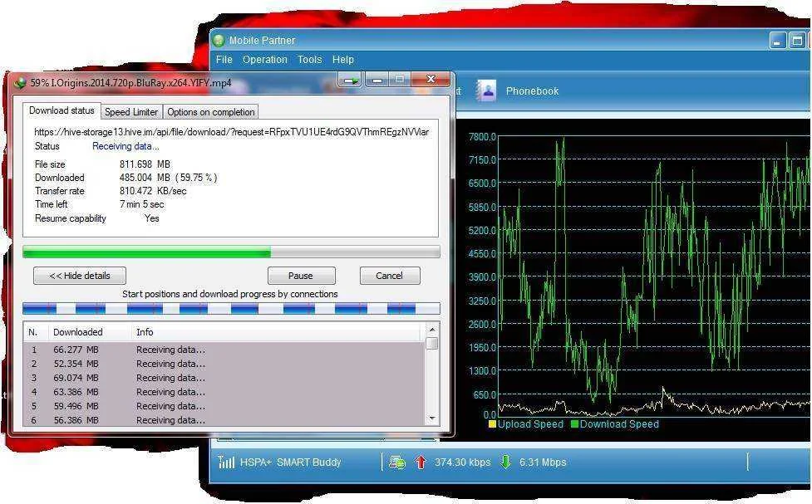Switch to the Options on completion tab
The height and width of the screenshot is (504, 812).
click(211, 112)
